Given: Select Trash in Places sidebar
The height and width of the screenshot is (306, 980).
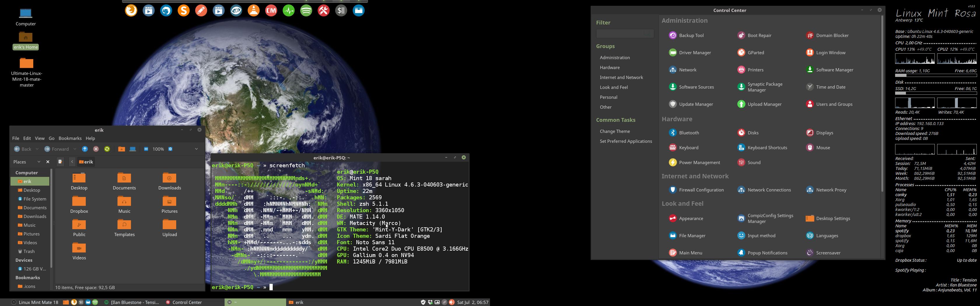Looking at the screenshot, I should click(26, 251).
